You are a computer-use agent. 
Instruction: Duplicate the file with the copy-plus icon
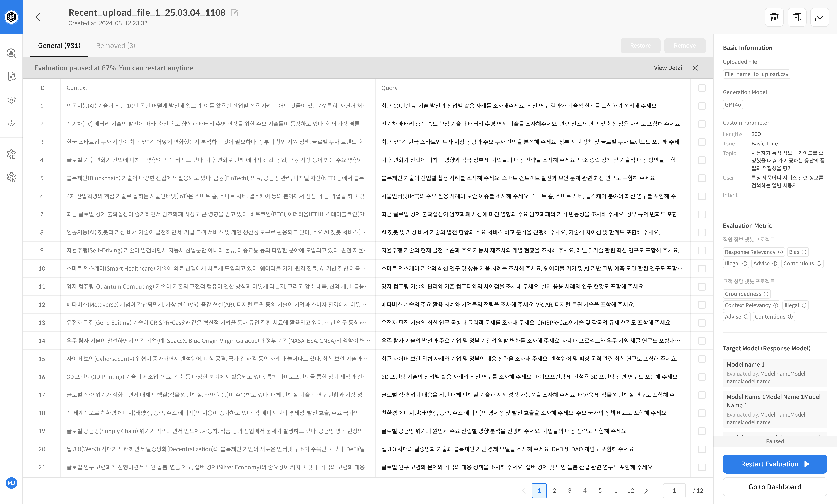(797, 17)
